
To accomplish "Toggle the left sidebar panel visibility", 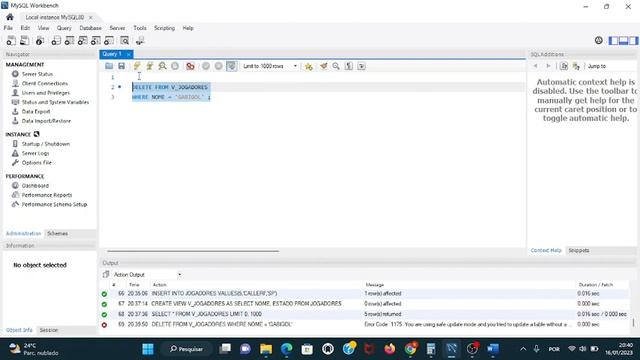I will [x=613, y=40].
